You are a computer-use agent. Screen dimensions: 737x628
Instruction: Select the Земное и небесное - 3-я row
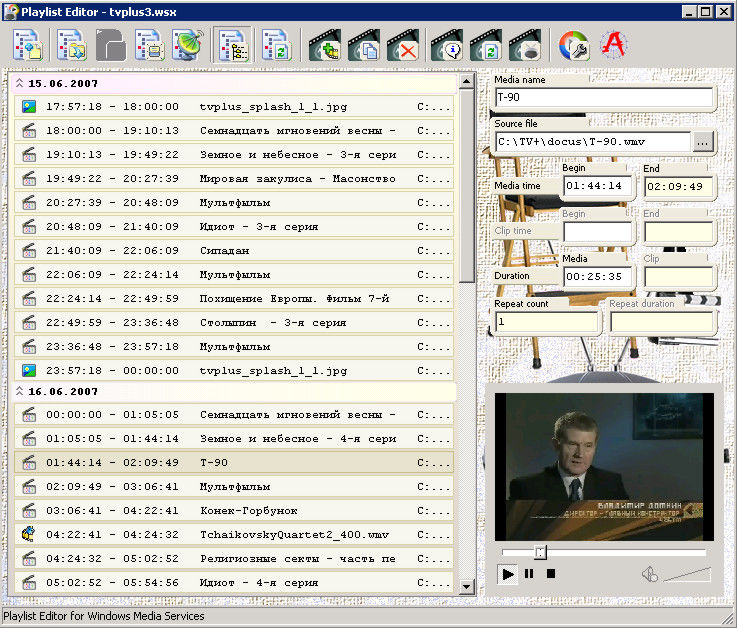click(x=234, y=155)
